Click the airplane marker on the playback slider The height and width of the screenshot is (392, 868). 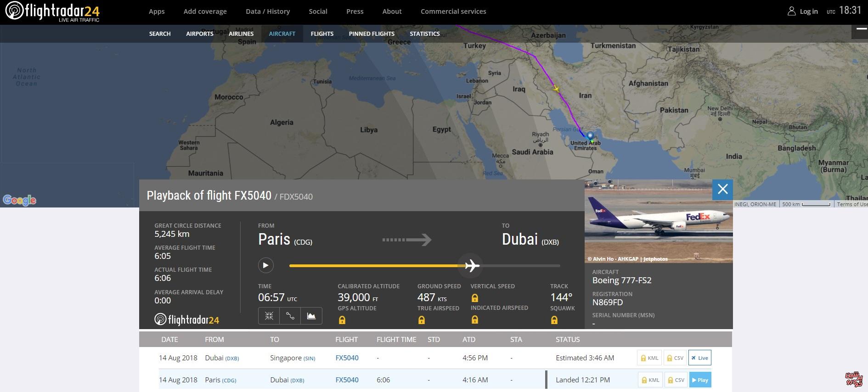(472, 265)
